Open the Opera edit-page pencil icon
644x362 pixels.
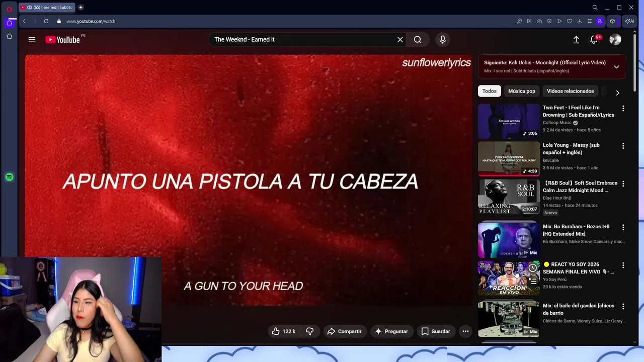pyautogui.click(x=529, y=21)
